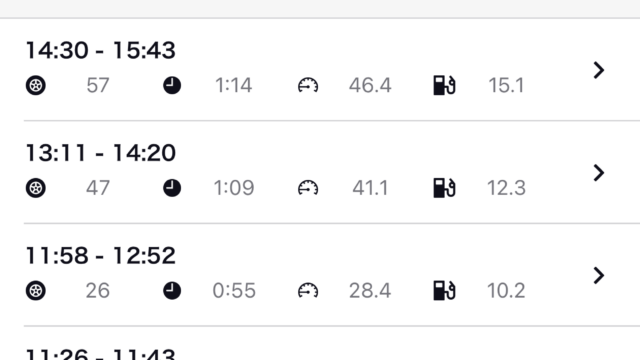
Task: Click wheel distance icon in 14:30 trip
Action: (36, 86)
